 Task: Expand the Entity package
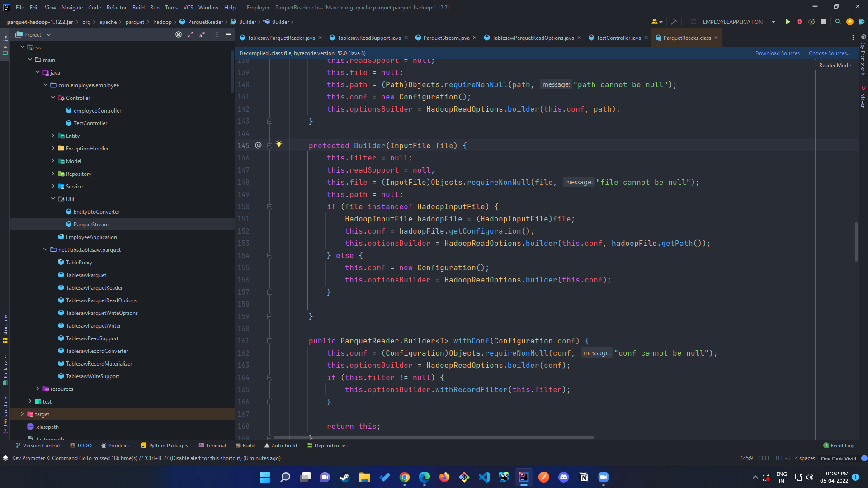(x=53, y=136)
